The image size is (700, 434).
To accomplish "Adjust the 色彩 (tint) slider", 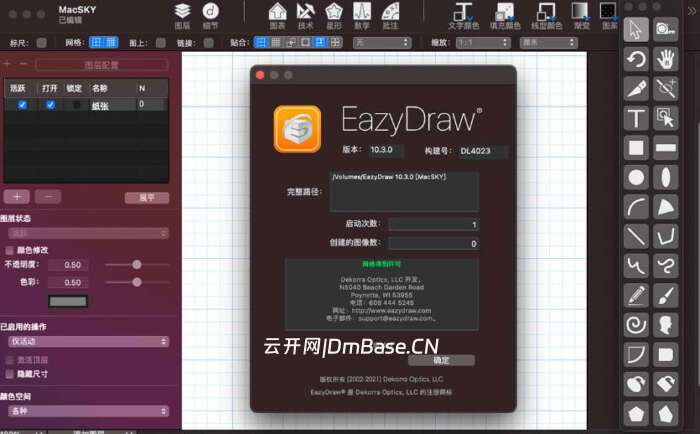I will point(137,282).
